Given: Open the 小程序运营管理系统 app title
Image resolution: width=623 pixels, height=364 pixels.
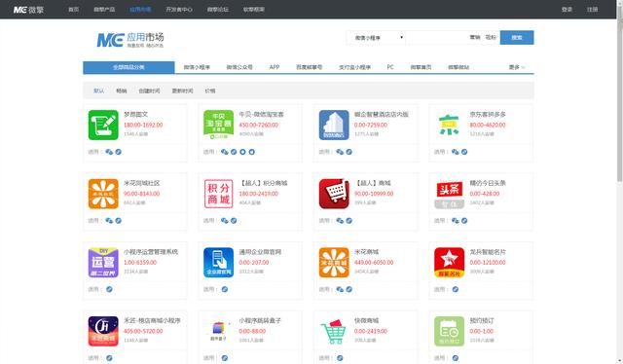Looking at the screenshot, I should (x=151, y=252).
